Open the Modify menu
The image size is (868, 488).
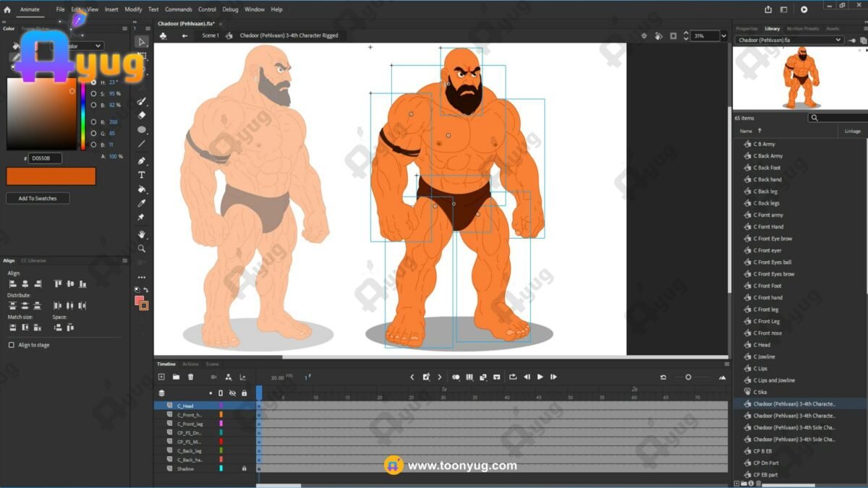pyautogui.click(x=133, y=9)
